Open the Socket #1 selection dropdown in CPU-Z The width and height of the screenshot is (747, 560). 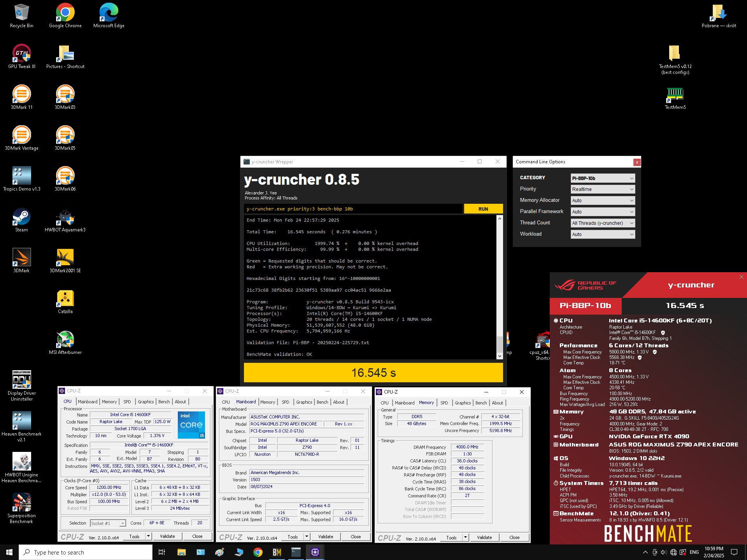click(x=108, y=523)
